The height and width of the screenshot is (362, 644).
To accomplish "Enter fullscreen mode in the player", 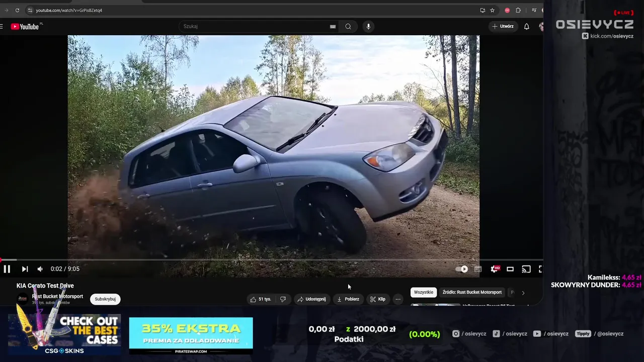I will (x=540, y=269).
